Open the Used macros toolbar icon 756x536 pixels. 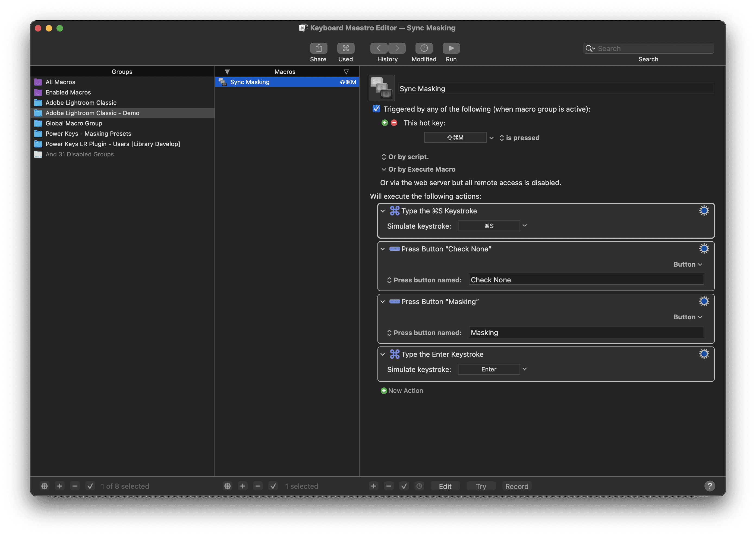(x=345, y=48)
